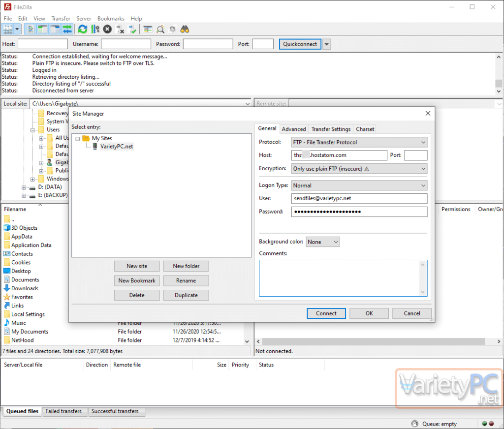Open the Logon Type dropdown
The image size is (504, 429).
pyautogui.click(x=359, y=185)
